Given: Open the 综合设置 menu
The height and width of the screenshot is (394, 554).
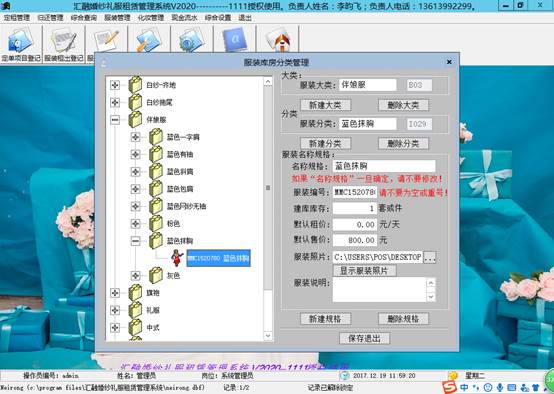Looking at the screenshot, I should point(218,17).
